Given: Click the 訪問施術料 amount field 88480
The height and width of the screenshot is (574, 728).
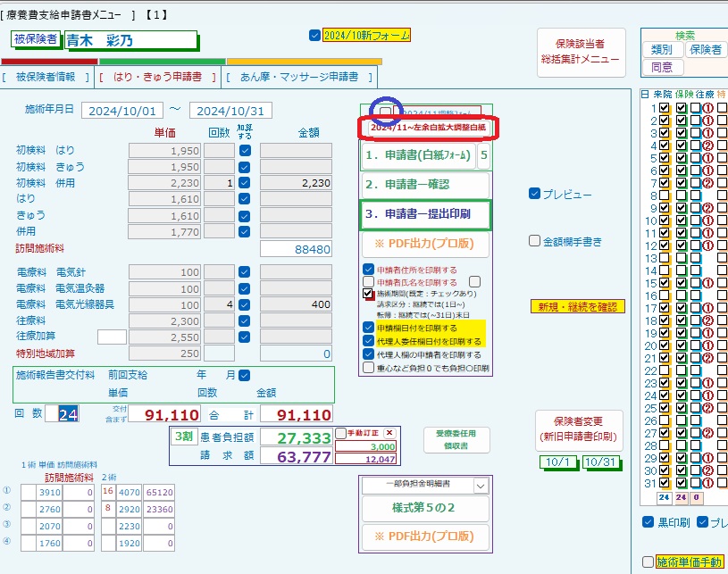Looking at the screenshot, I should tap(296, 249).
